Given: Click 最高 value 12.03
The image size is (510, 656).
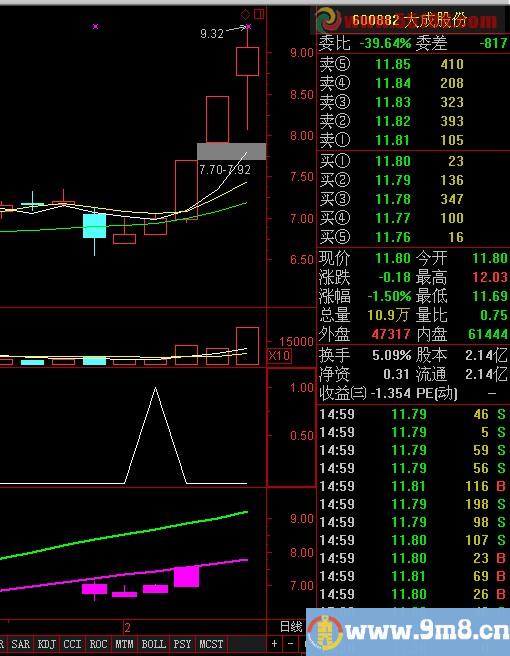Looking at the screenshot, I should [490, 277].
